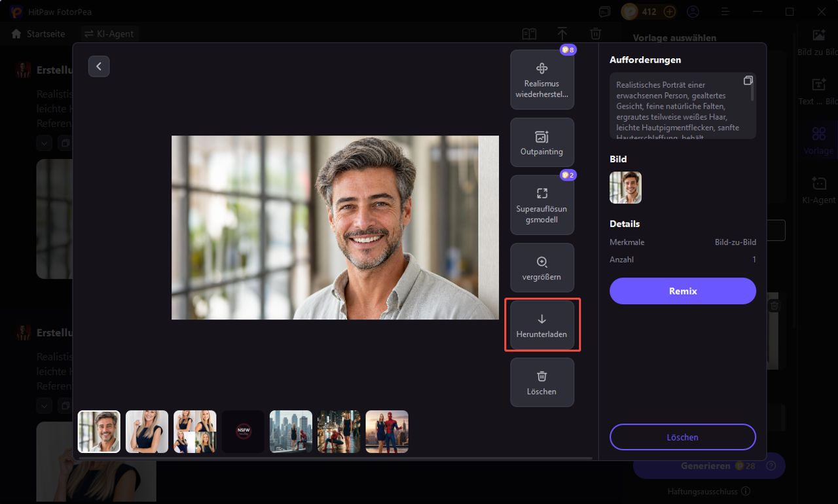Click the reference image under Bild
Viewport: 838px width, 504px height.
tap(625, 188)
